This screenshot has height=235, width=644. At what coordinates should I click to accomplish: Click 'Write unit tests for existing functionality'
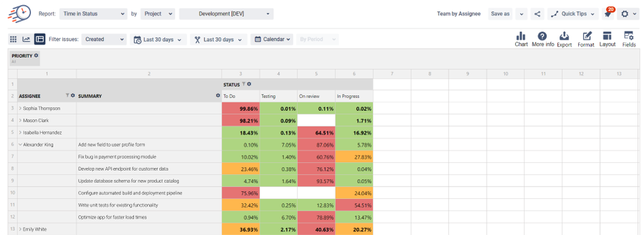(118, 205)
